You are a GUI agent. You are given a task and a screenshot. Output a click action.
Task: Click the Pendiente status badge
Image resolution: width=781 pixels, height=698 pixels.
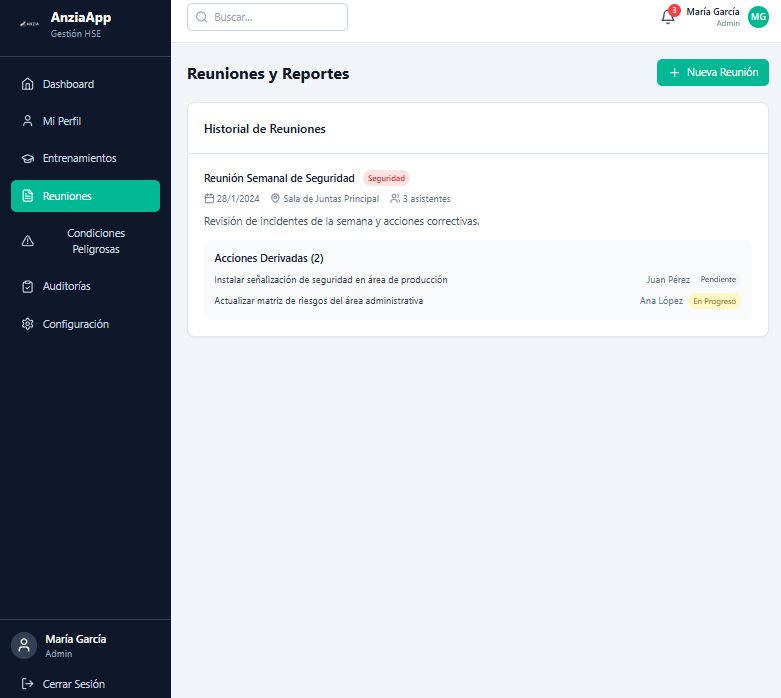point(718,280)
